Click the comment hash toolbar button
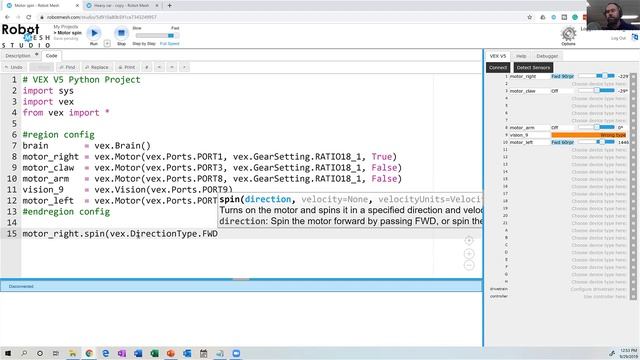This screenshot has height=360, width=640. tap(147, 67)
